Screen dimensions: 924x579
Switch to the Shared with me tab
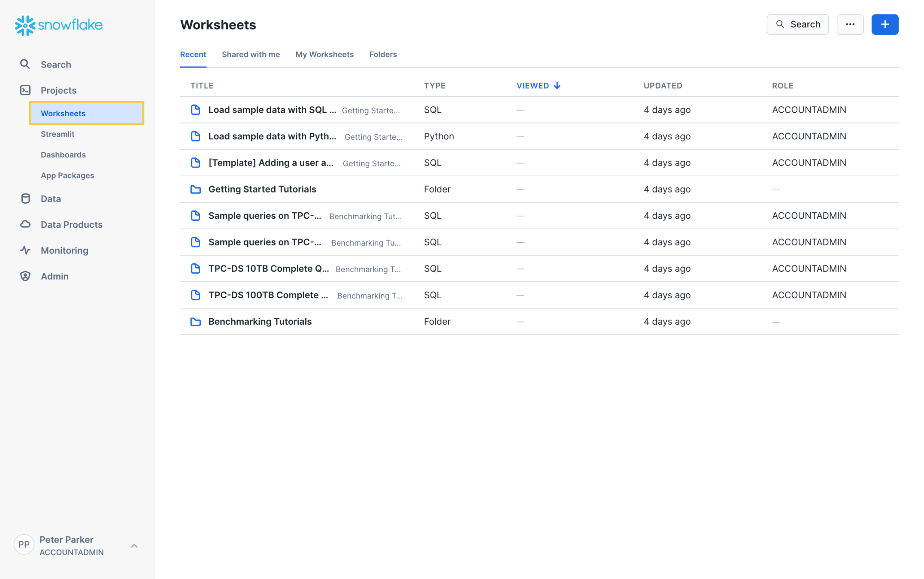click(250, 55)
